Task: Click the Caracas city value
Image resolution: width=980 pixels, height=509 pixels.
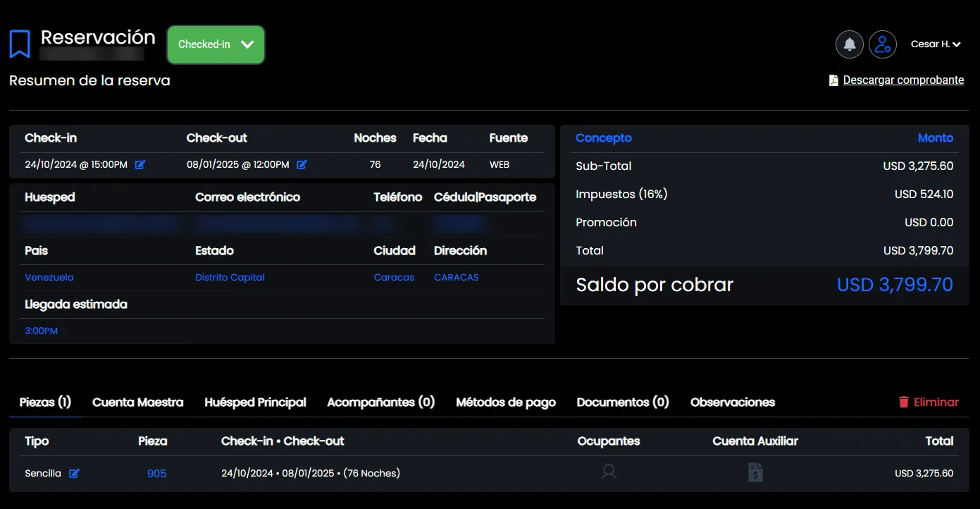Action: (x=394, y=277)
